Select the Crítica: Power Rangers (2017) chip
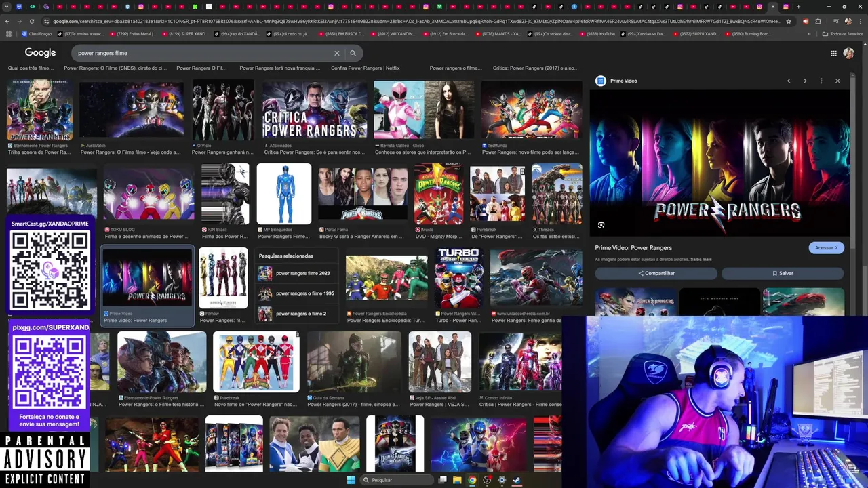 (x=536, y=68)
